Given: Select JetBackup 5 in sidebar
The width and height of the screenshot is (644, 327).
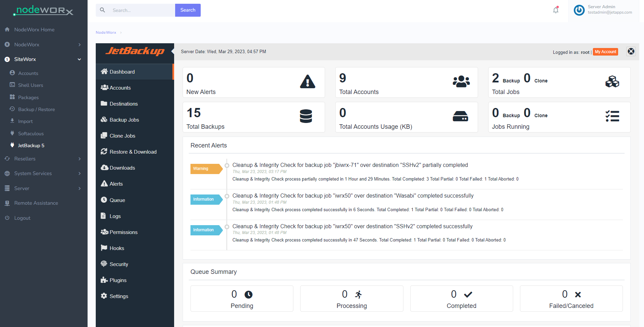Looking at the screenshot, I should 31,145.
